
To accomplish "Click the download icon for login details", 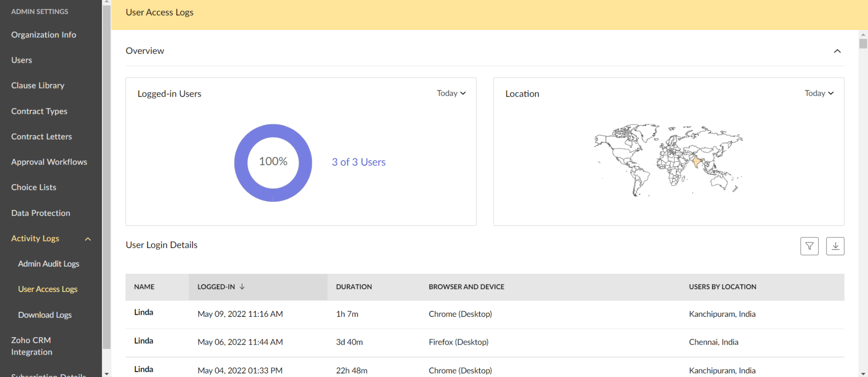I will click(835, 246).
